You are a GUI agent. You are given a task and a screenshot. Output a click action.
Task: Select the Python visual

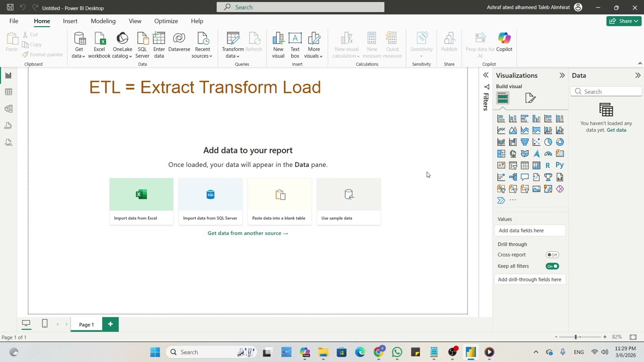[x=560, y=165]
